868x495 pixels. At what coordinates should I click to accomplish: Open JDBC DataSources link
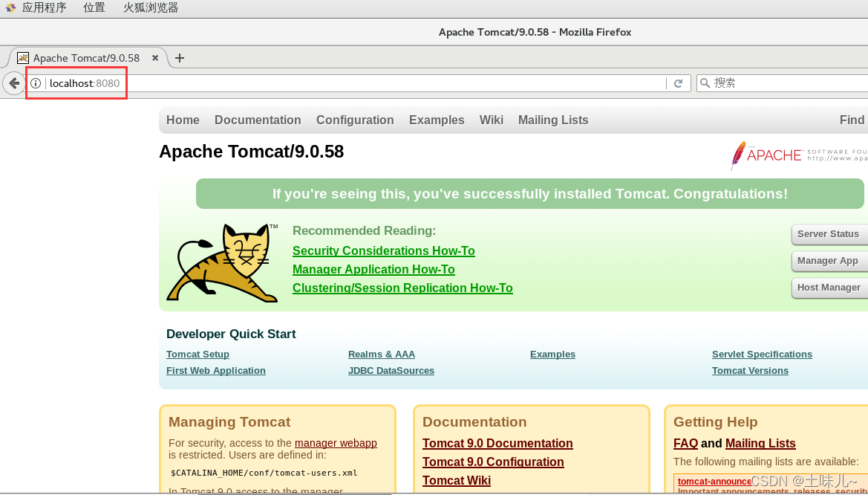[x=391, y=370]
